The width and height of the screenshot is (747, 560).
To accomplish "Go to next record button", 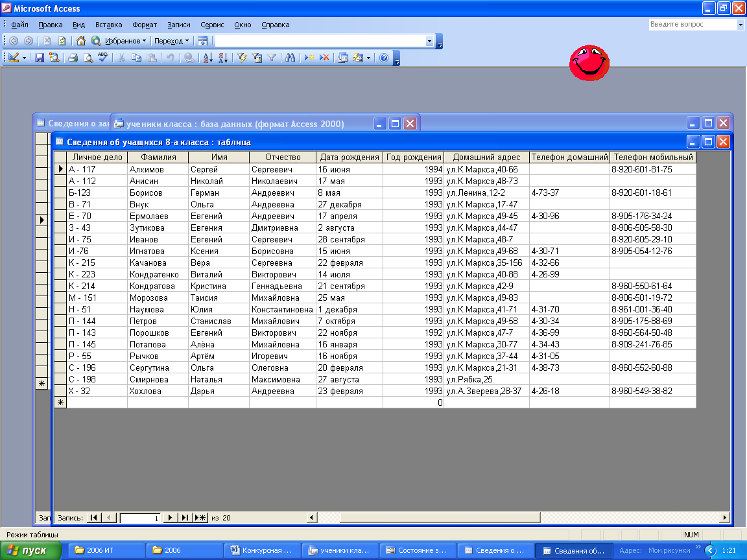I will click(170, 518).
